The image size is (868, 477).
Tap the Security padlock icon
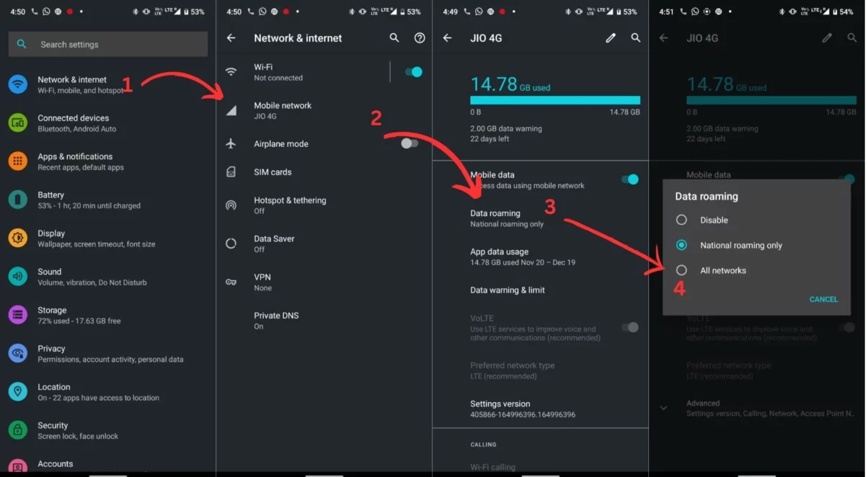click(18, 430)
